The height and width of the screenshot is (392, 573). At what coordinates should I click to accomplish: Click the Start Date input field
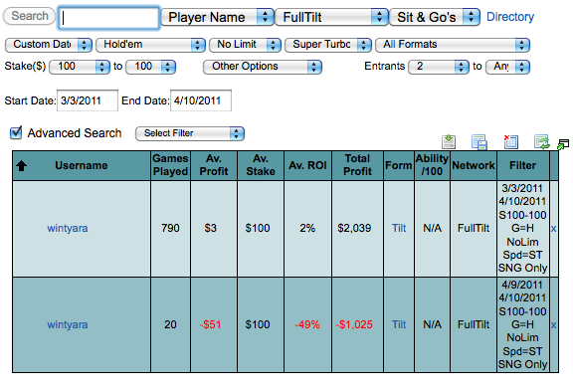pos(88,100)
